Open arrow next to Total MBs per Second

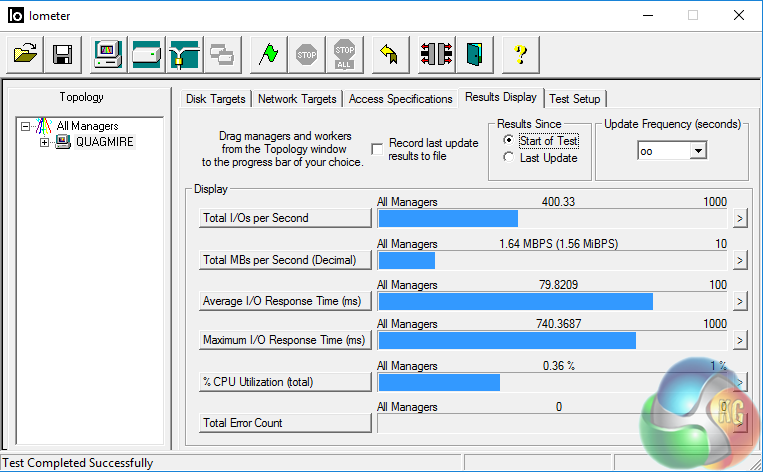[x=740, y=260]
